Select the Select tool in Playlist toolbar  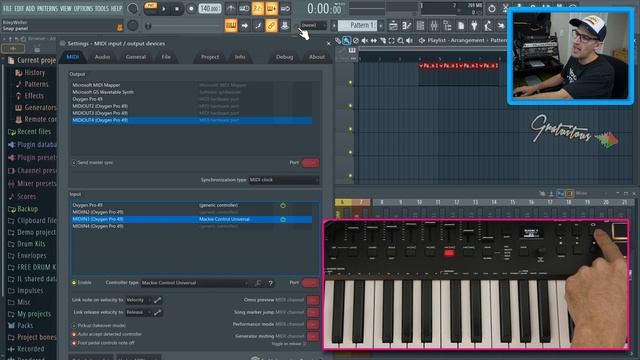(391, 40)
